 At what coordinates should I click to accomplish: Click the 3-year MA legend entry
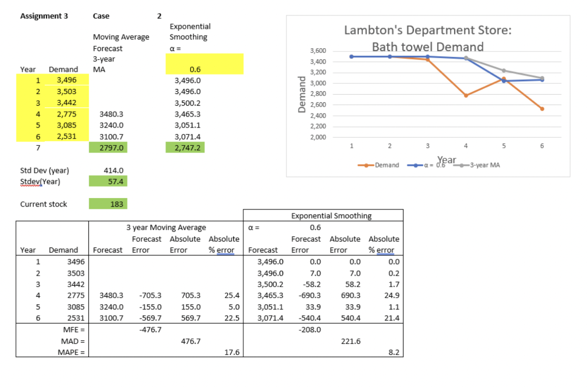[477, 165]
